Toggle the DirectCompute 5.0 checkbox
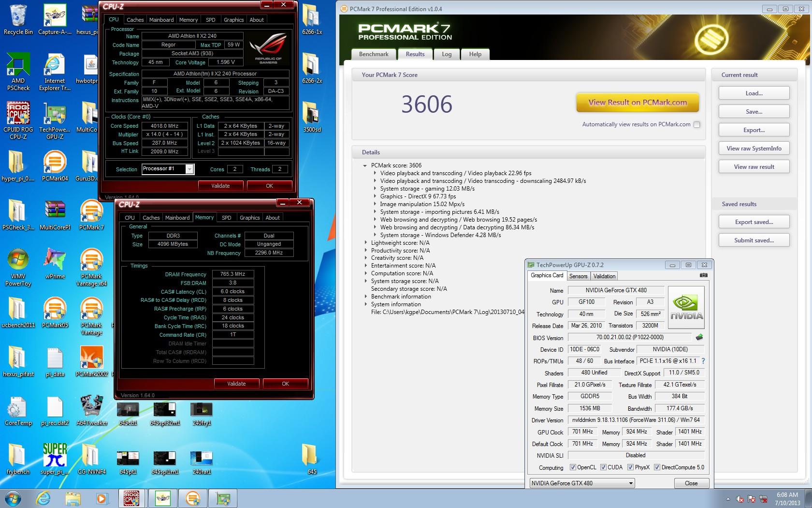 (x=657, y=467)
